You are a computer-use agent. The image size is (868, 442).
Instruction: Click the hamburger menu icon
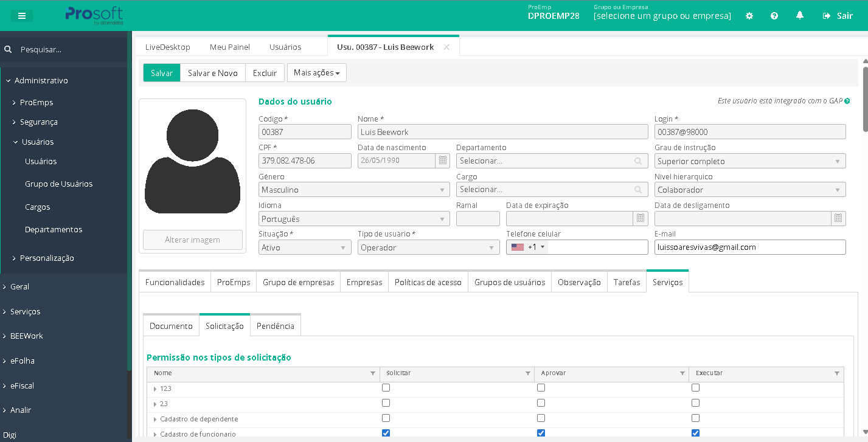coord(22,16)
